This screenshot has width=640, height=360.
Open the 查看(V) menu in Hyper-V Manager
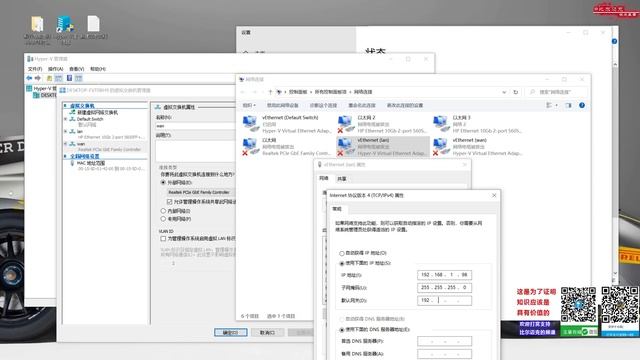pos(76,69)
